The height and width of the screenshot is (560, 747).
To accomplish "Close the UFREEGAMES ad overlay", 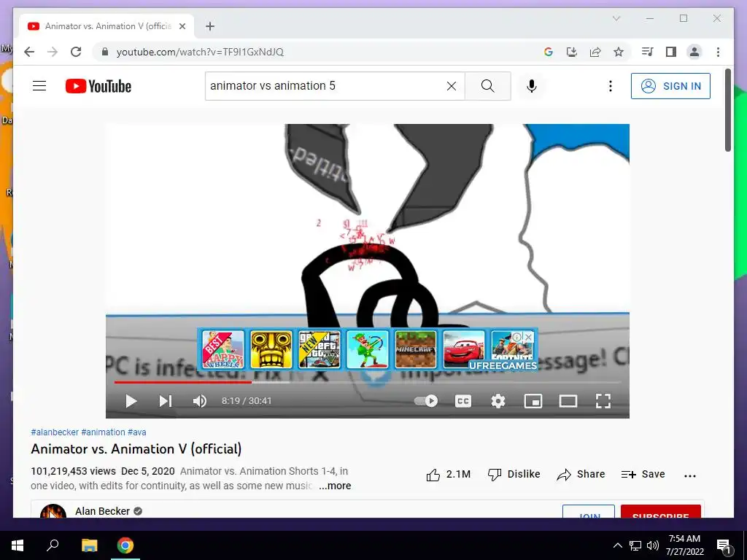I will pos(528,337).
